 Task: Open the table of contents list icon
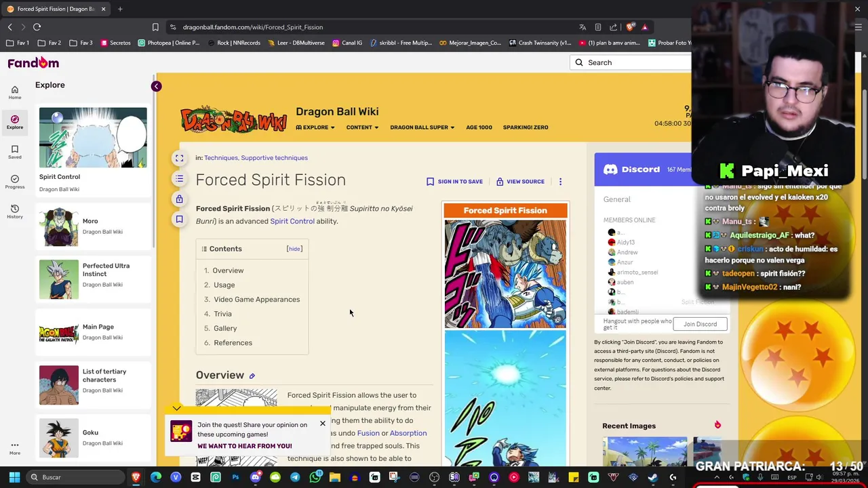[179, 179]
